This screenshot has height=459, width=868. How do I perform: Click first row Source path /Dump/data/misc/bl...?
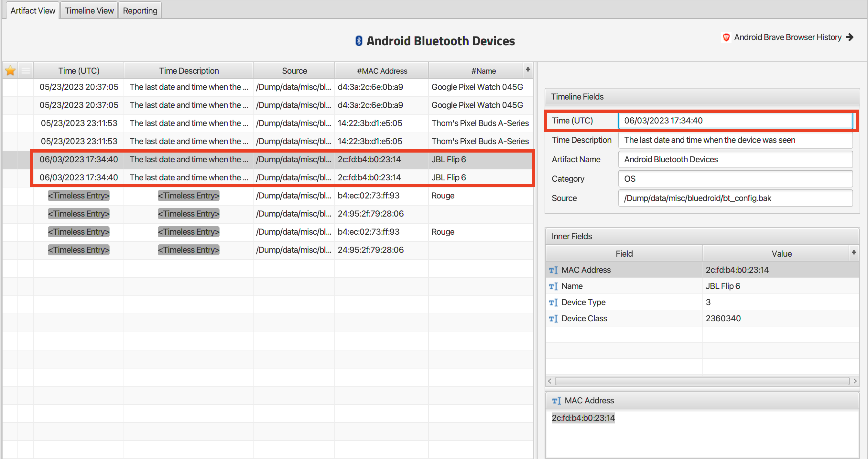(x=294, y=87)
